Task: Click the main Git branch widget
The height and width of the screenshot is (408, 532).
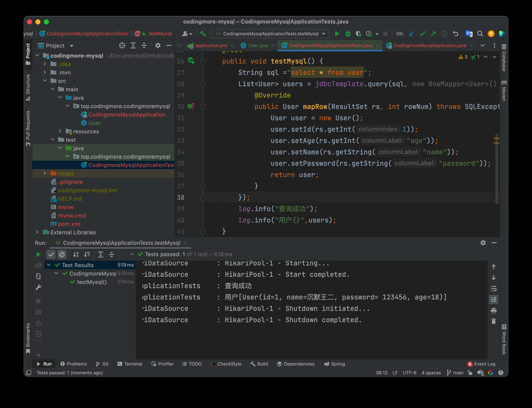Action: 455,372
